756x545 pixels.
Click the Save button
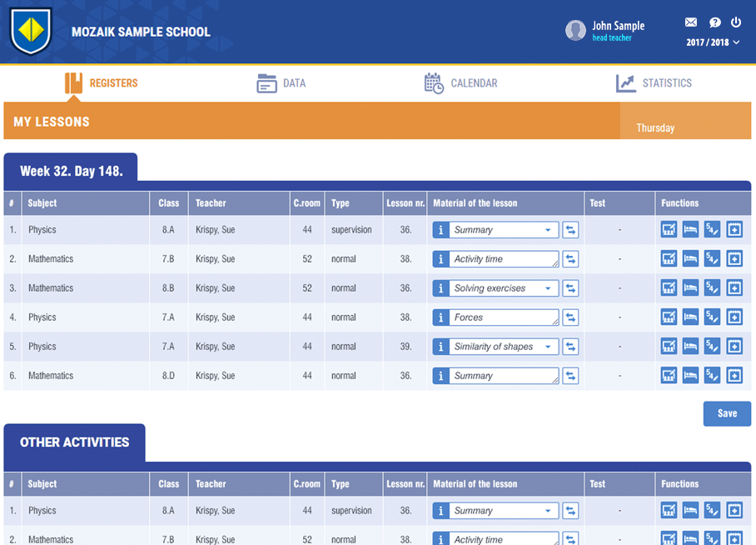(727, 413)
